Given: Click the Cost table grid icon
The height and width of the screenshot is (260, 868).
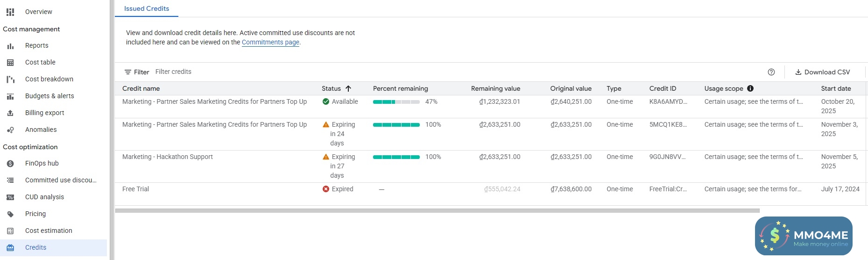Looking at the screenshot, I should click(x=10, y=63).
